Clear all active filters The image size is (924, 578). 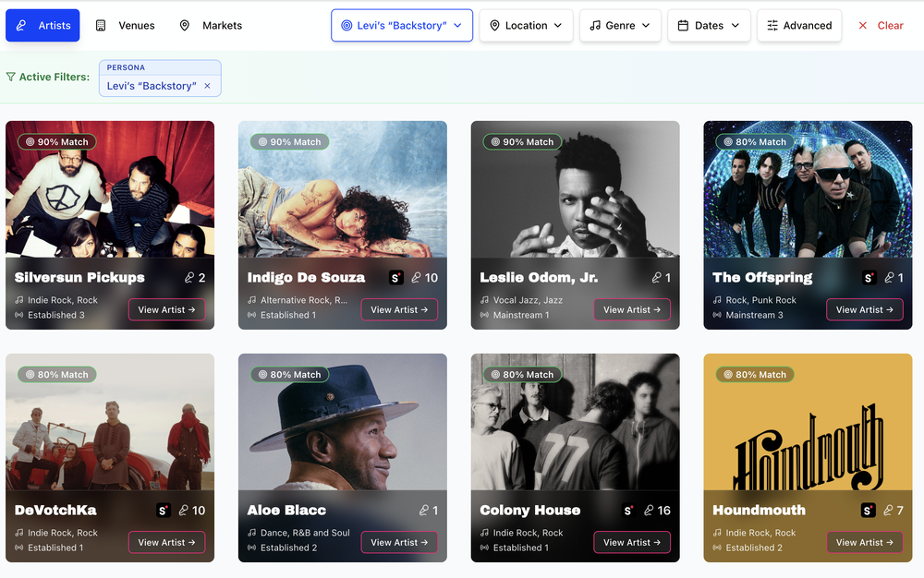(x=881, y=26)
